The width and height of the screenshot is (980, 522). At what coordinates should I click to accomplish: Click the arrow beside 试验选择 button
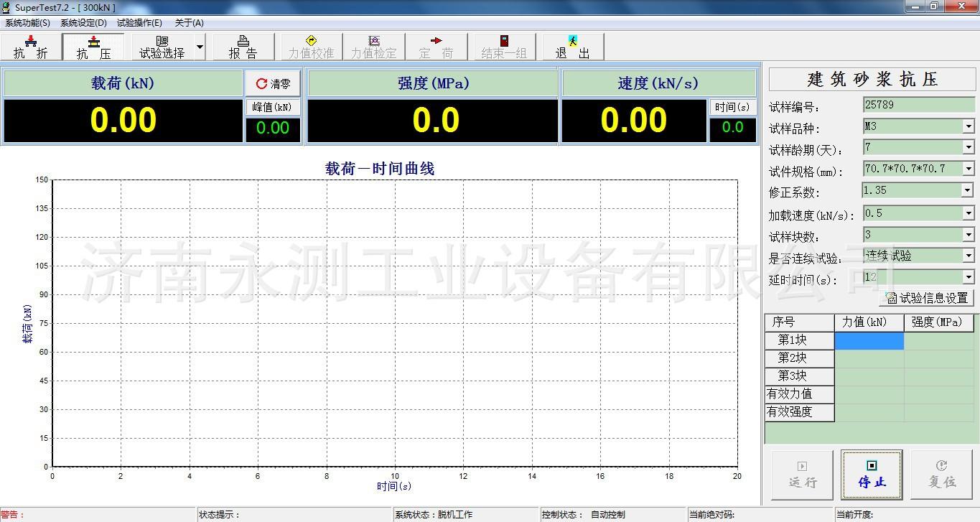(x=200, y=47)
